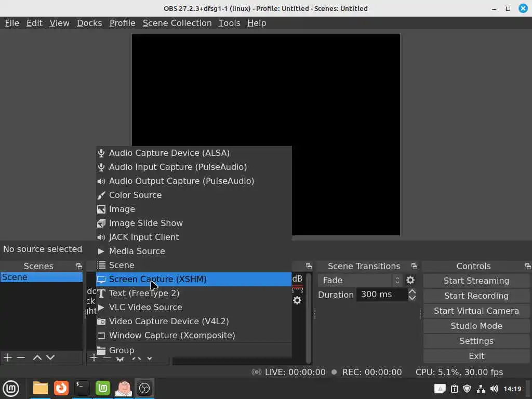Add Text (FreeType 2) source

click(194, 293)
